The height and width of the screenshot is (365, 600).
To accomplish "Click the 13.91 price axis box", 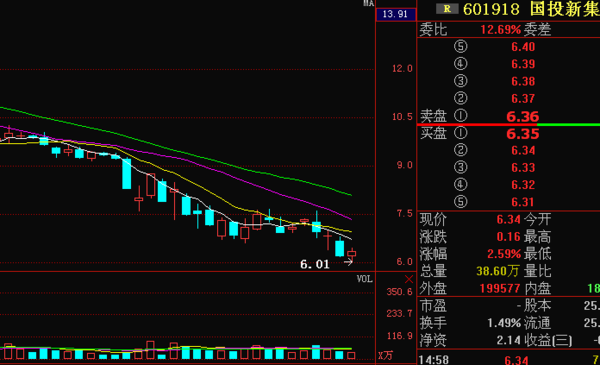I will (396, 14).
